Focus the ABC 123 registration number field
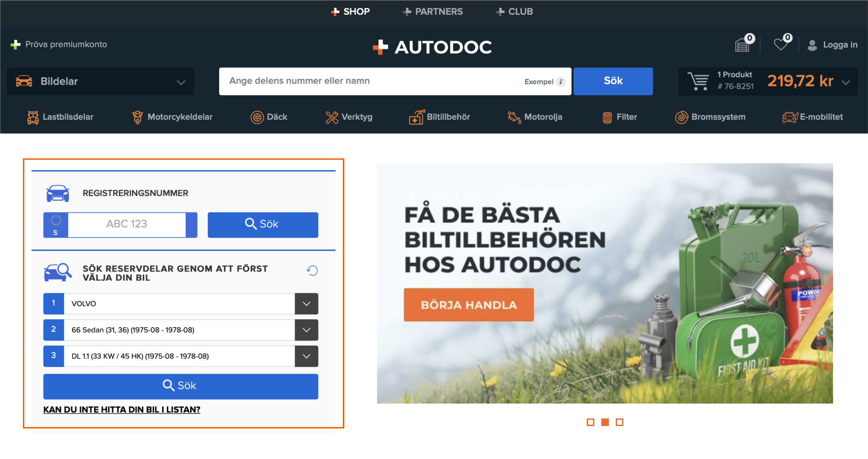The height and width of the screenshot is (459, 868). pyautogui.click(x=127, y=224)
